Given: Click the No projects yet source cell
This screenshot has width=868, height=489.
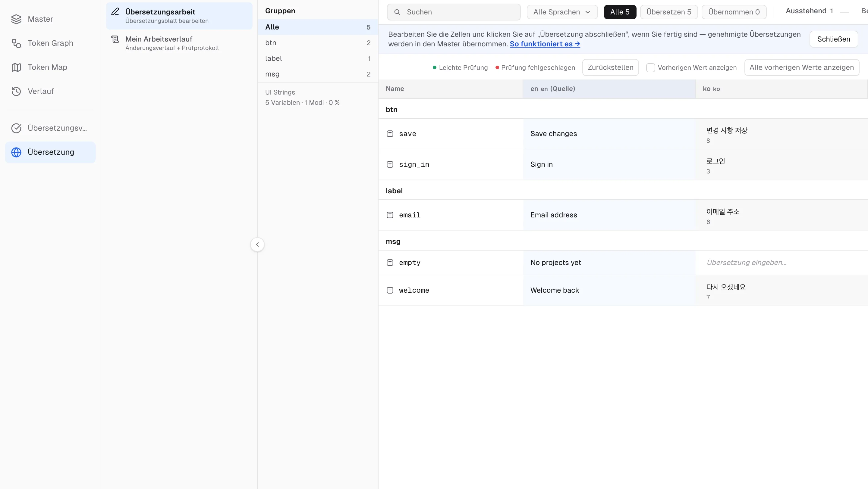Looking at the screenshot, I should coord(609,263).
